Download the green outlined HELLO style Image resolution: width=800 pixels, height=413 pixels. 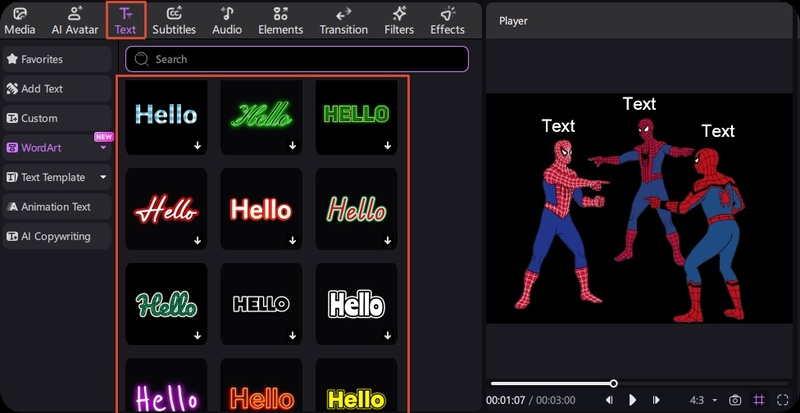[387, 145]
